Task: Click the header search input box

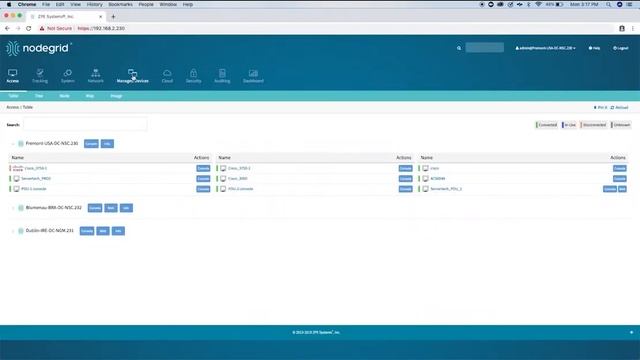Action: point(484,48)
